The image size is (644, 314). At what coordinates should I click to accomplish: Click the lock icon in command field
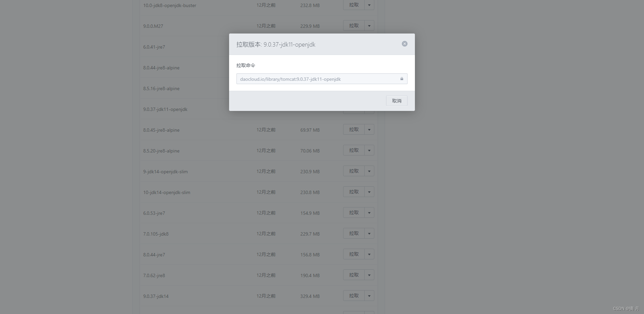(x=401, y=79)
